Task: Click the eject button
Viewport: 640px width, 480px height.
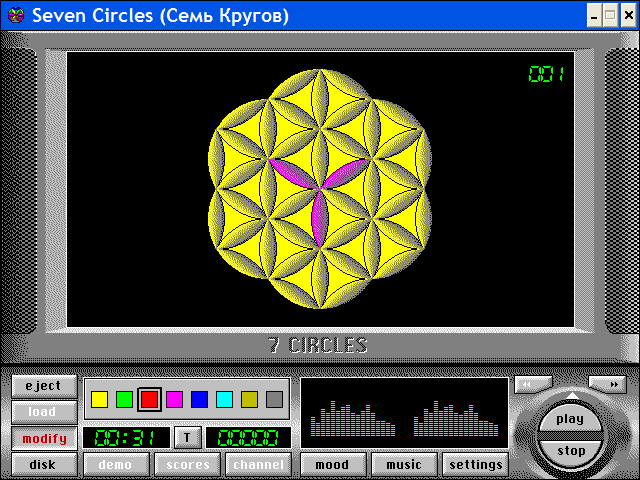Action: coord(44,386)
